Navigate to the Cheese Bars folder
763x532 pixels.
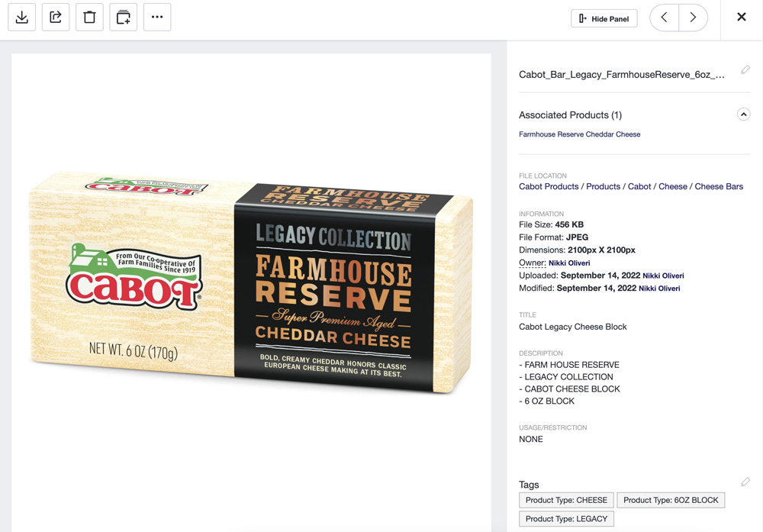click(x=718, y=186)
